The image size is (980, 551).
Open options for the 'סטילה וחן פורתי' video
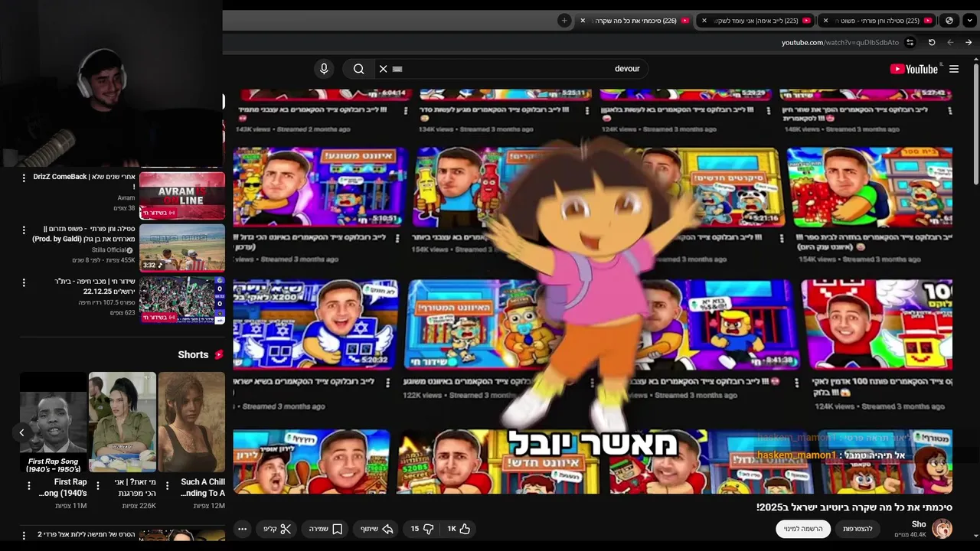click(x=24, y=230)
